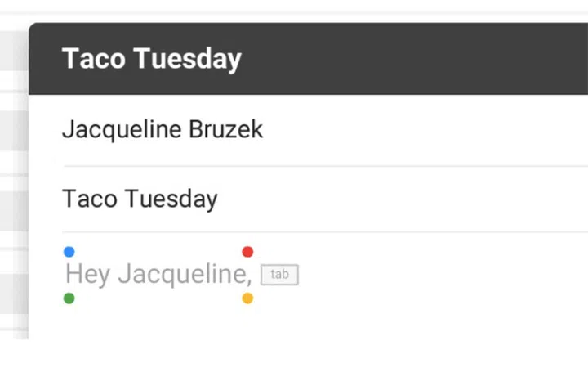The width and height of the screenshot is (588, 372).
Task: Select the recipient Jacqueline Bruzek
Action: [162, 130]
